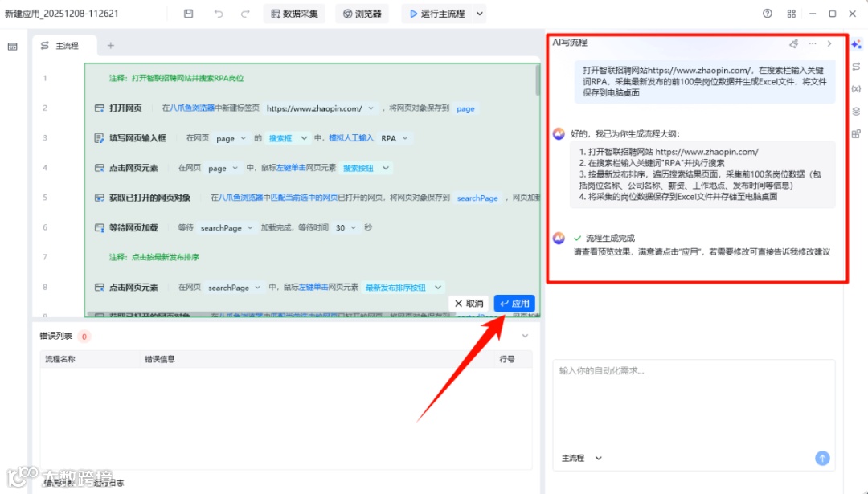Click the 左键单击 link on line 4
The width and height of the screenshot is (868, 494).
point(291,168)
